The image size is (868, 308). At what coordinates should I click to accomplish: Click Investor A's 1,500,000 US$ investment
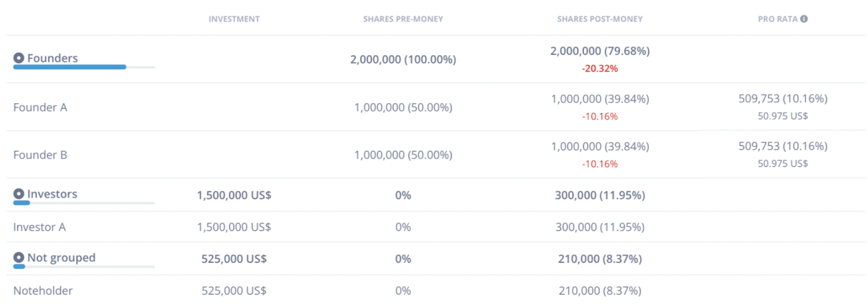pos(234,227)
